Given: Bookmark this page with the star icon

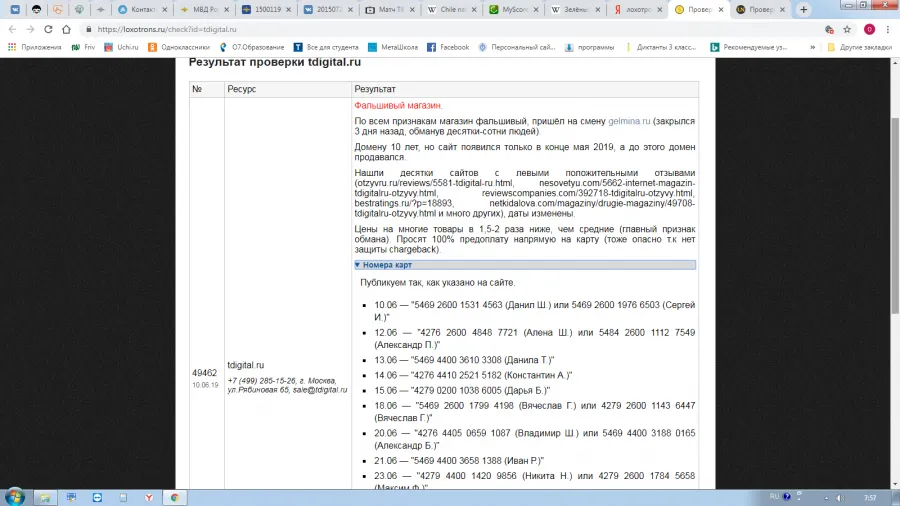Looking at the screenshot, I should 847,29.
